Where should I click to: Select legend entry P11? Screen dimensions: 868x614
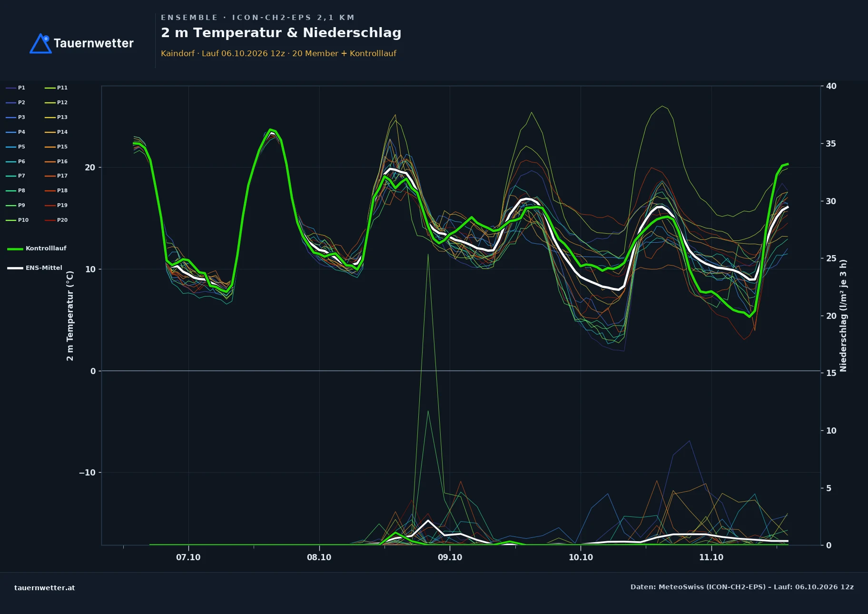56,88
